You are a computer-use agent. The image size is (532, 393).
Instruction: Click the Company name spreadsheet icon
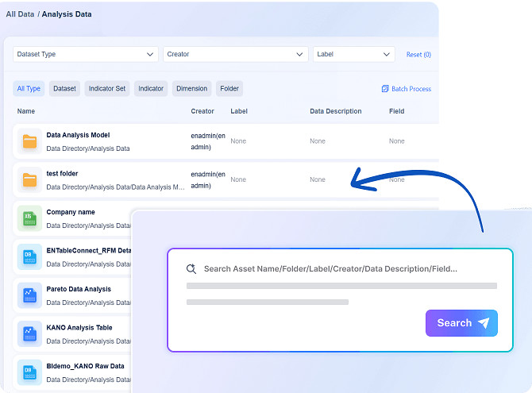pos(30,218)
